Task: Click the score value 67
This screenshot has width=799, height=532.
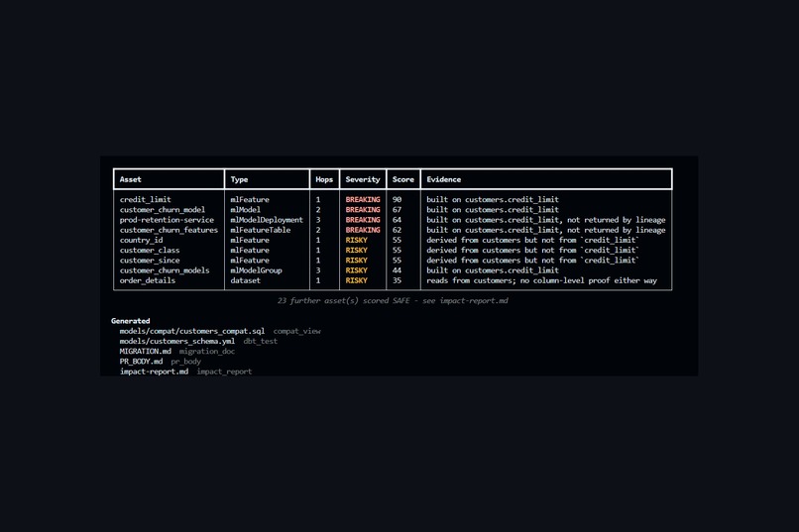Action: [397, 210]
